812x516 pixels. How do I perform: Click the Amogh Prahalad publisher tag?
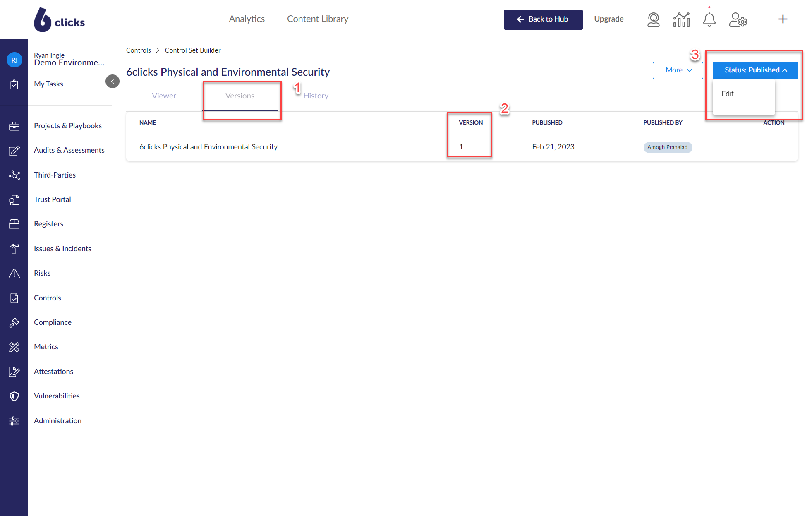667,147
